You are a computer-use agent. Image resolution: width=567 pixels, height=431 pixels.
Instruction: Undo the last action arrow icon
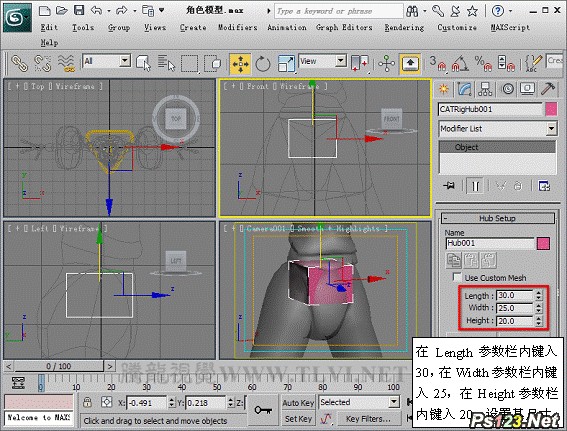click(96, 10)
